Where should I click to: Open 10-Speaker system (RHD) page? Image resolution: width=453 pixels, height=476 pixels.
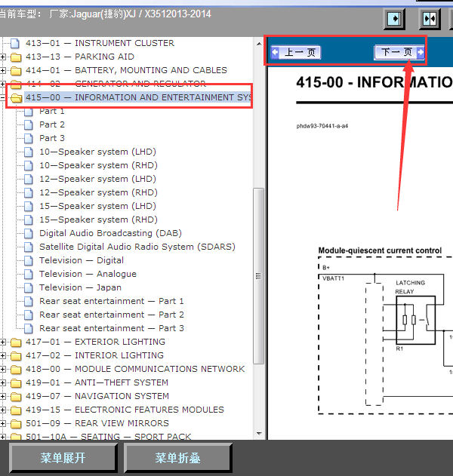click(98, 165)
